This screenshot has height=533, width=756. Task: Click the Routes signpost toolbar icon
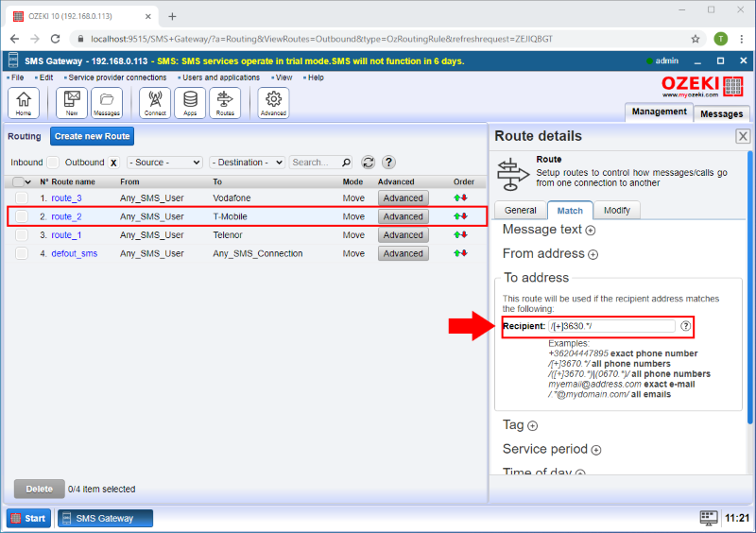coord(225,103)
